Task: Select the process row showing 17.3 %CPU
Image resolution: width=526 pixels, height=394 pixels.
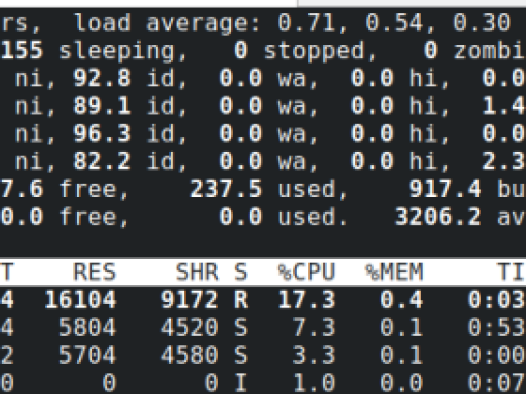Action: point(263,299)
